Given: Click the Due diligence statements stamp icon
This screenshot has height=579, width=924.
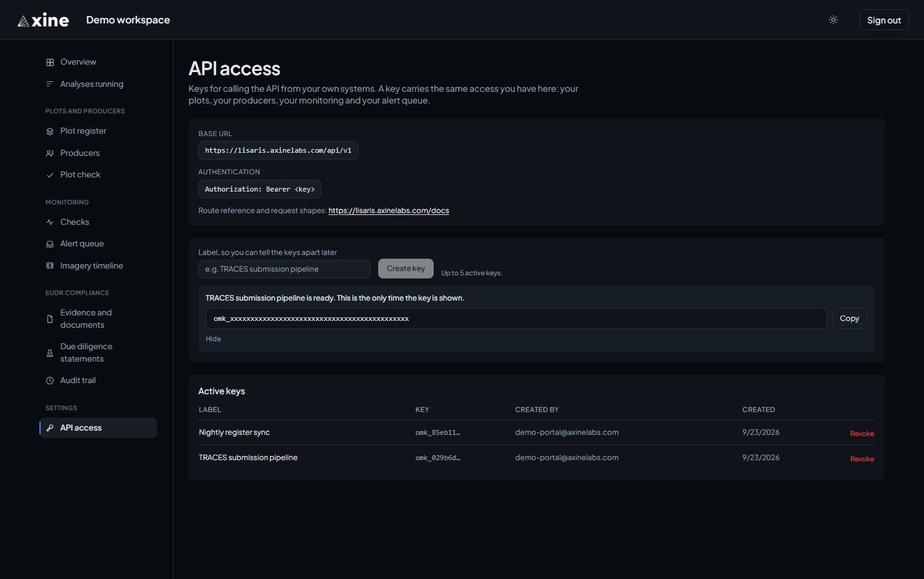Looking at the screenshot, I should 50,353.
